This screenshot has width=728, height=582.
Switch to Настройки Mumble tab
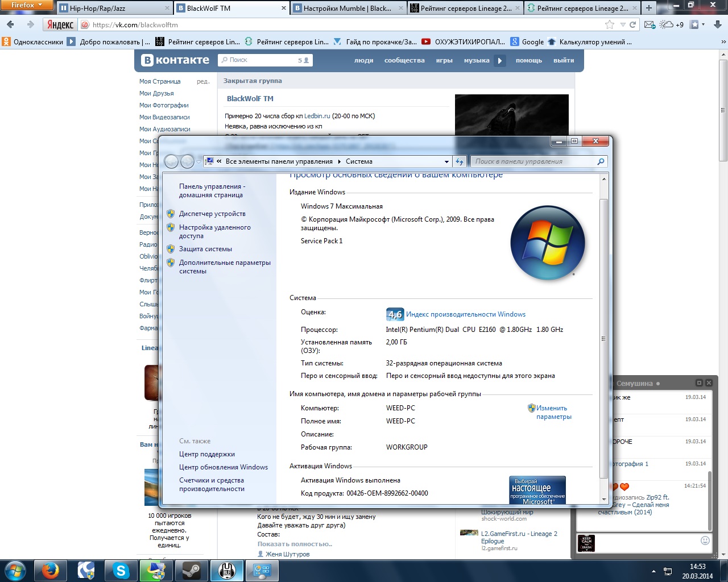(348, 8)
